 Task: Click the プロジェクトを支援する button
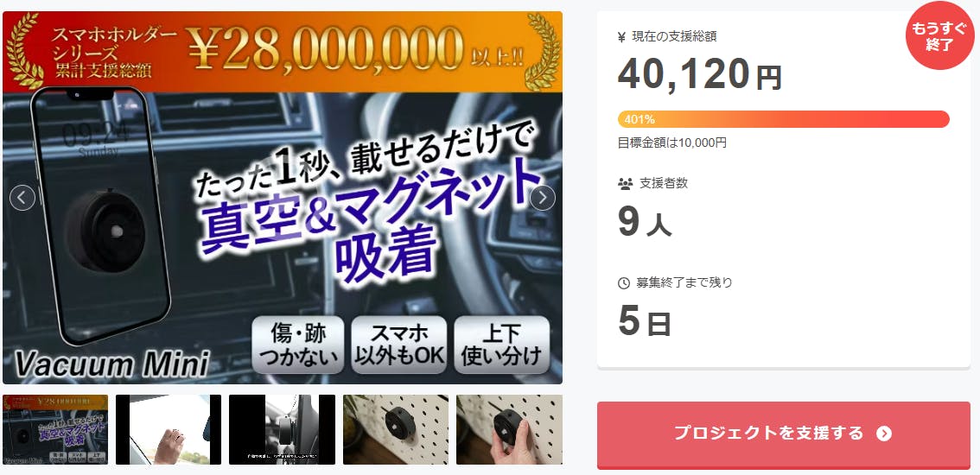(x=784, y=435)
